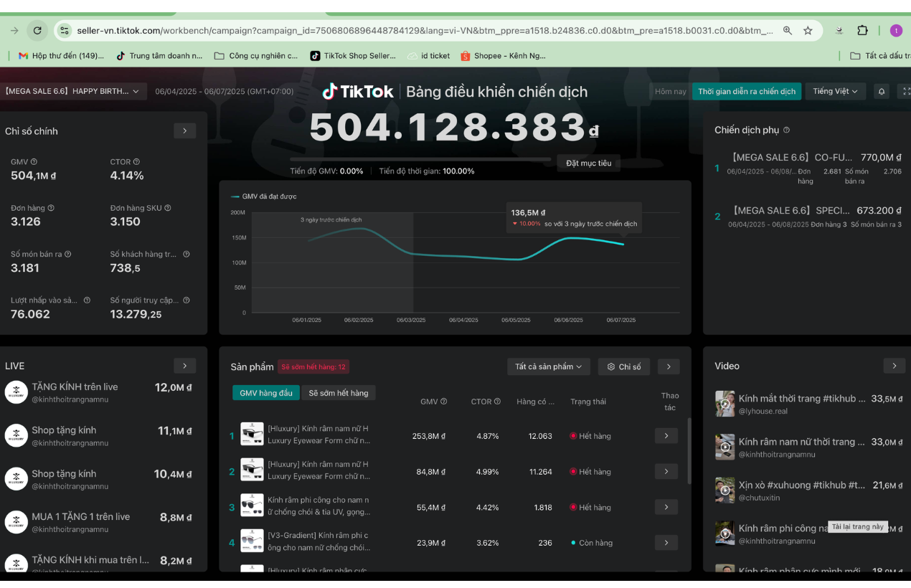Open the MEGA SALE 6.6 campaign dropdown
The image size is (911, 588).
click(x=72, y=91)
